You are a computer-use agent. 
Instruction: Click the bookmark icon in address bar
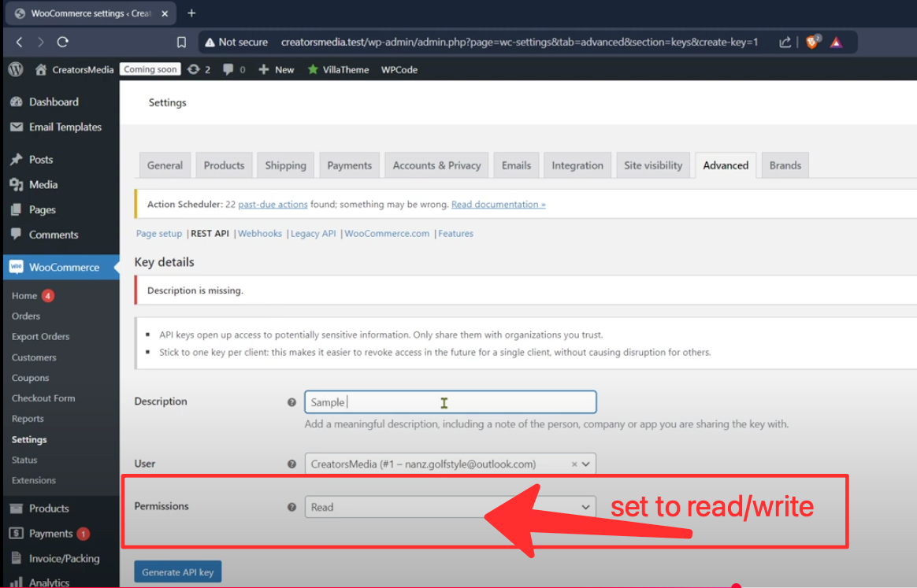[181, 42]
